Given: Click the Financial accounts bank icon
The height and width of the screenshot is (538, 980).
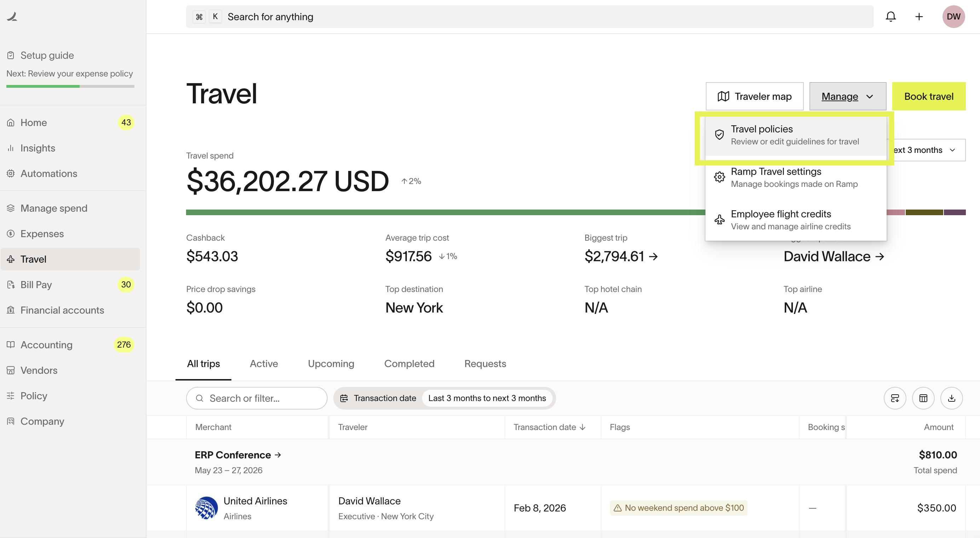Looking at the screenshot, I should (x=11, y=310).
